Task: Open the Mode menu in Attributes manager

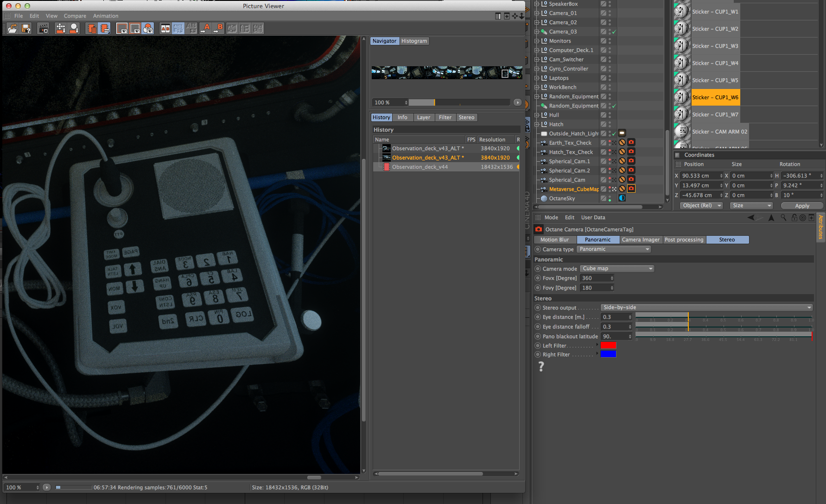Action: (x=551, y=217)
